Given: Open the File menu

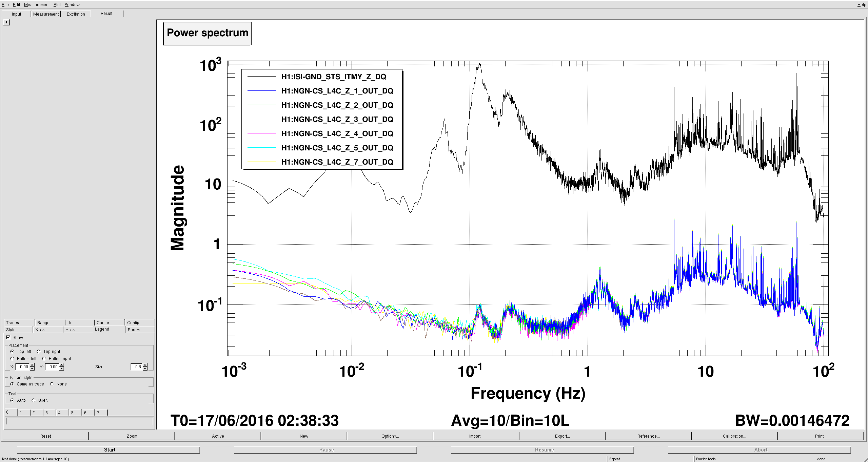Looking at the screenshot, I should [x=5, y=4].
